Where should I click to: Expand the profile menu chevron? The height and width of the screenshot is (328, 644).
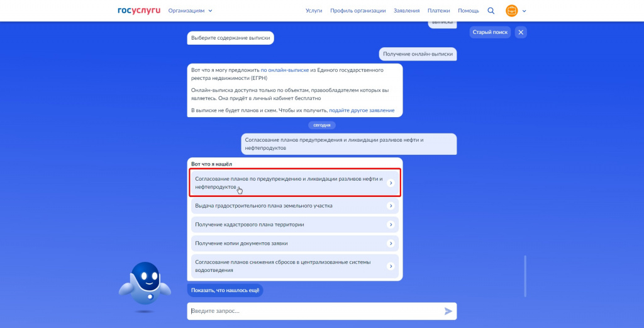coord(524,11)
